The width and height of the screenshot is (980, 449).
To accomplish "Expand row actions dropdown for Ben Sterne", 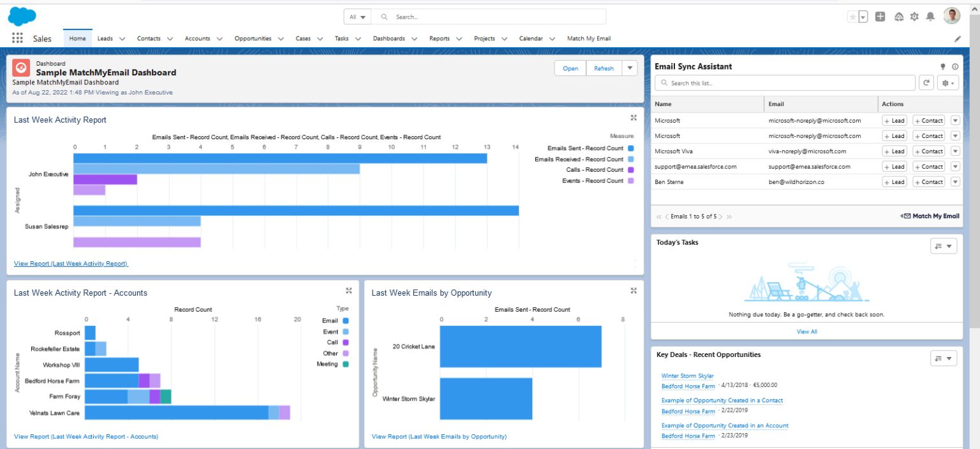I will pyautogui.click(x=955, y=181).
